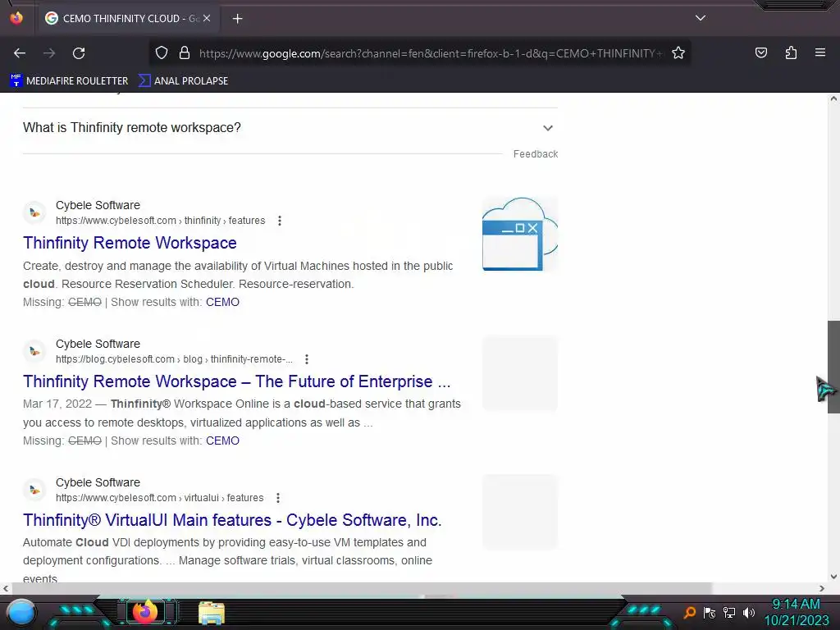Click the blog.cybelesoft.com URL breadcrumb
The width and height of the screenshot is (840, 630).
tap(174, 359)
